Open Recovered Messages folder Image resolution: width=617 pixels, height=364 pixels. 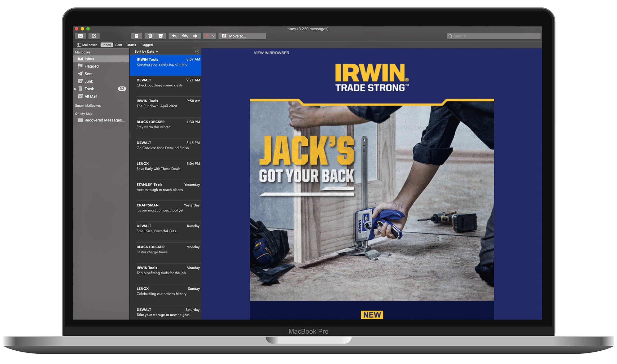tap(101, 120)
